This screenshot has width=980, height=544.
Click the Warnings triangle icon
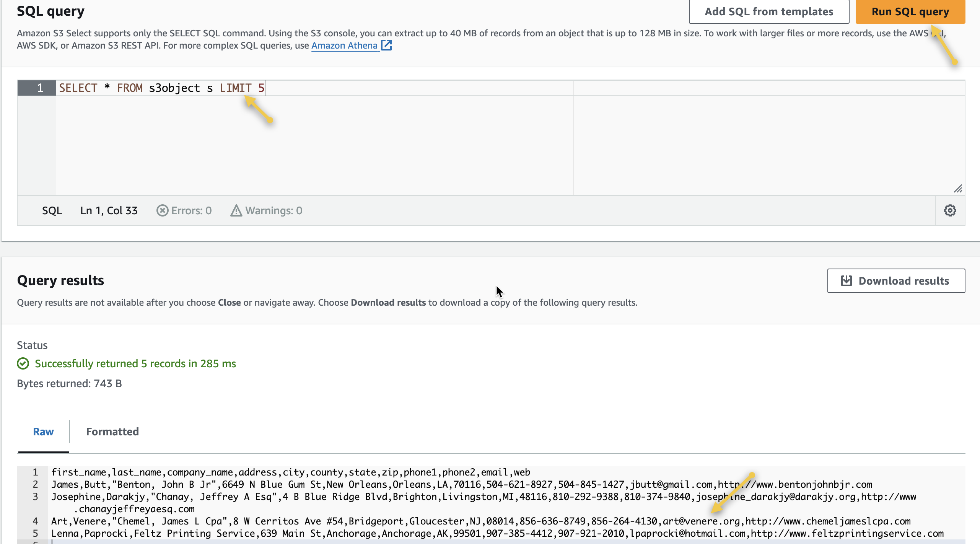(236, 210)
